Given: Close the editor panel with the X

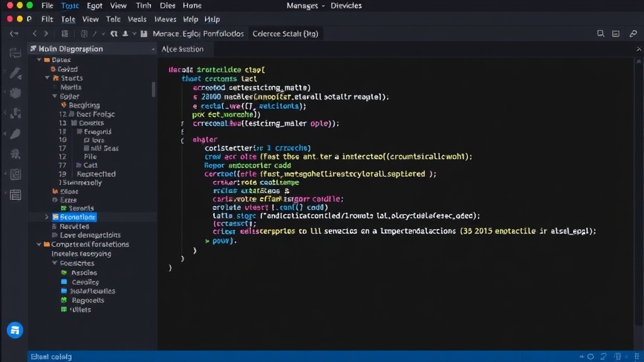Looking at the screenshot, I should [x=639, y=49].
